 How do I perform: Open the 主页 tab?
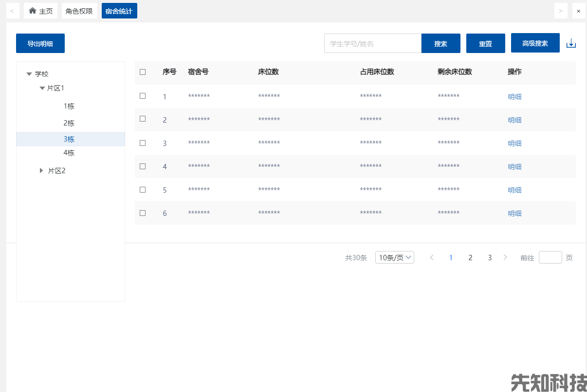click(40, 11)
